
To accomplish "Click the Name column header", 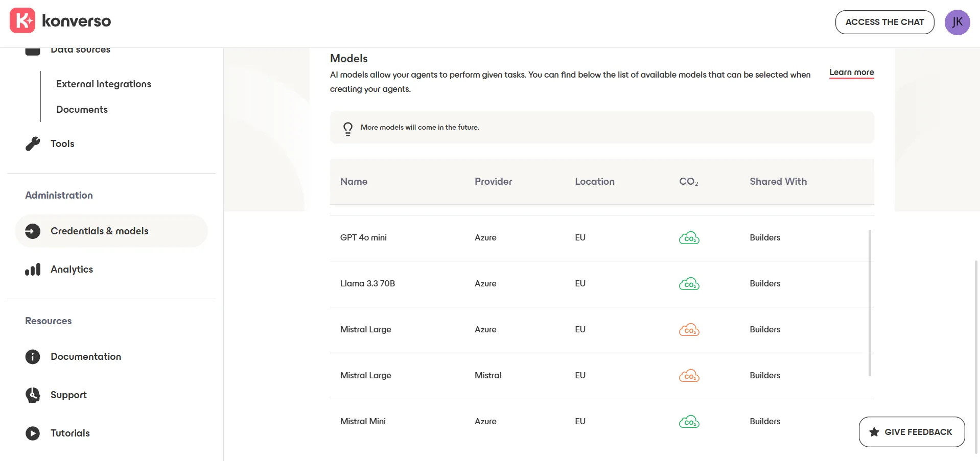I will click(x=354, y=182).
